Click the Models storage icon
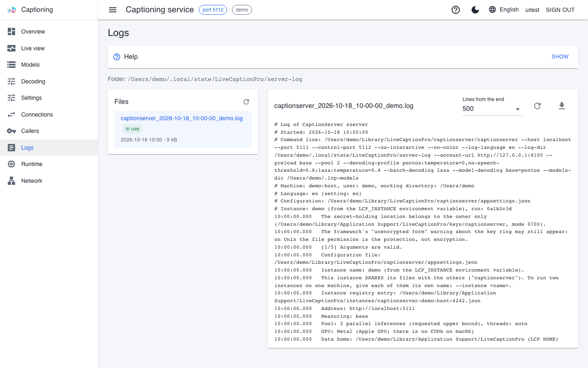 click(11, 65)
